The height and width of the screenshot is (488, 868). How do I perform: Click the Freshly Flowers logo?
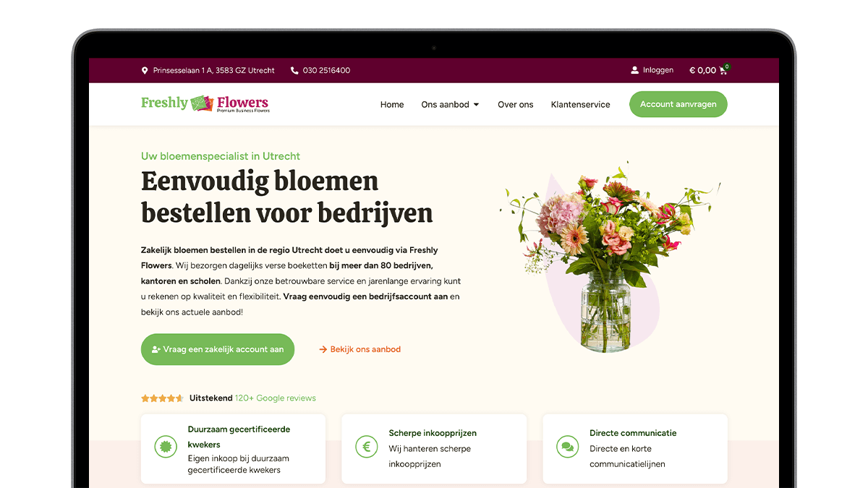point(205,104)
